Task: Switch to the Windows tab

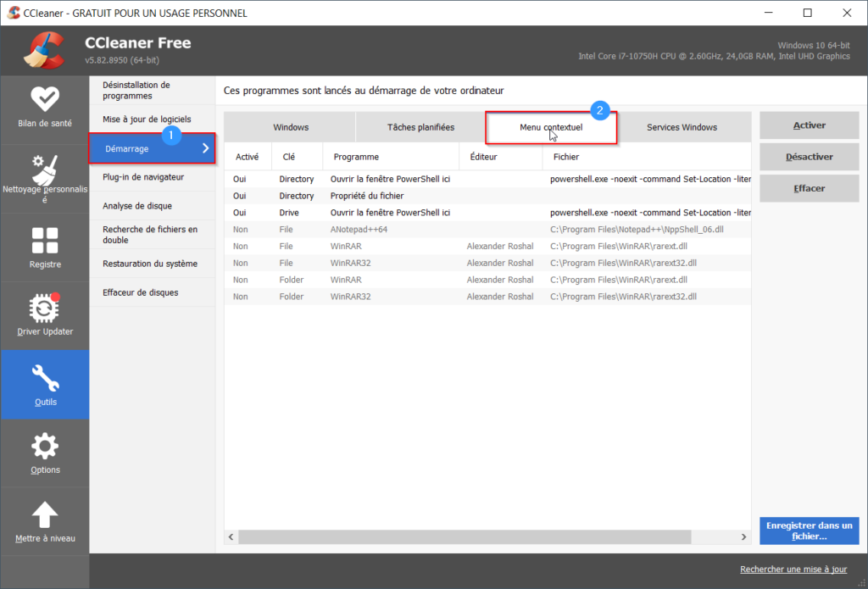Action: tap(290, 127)
